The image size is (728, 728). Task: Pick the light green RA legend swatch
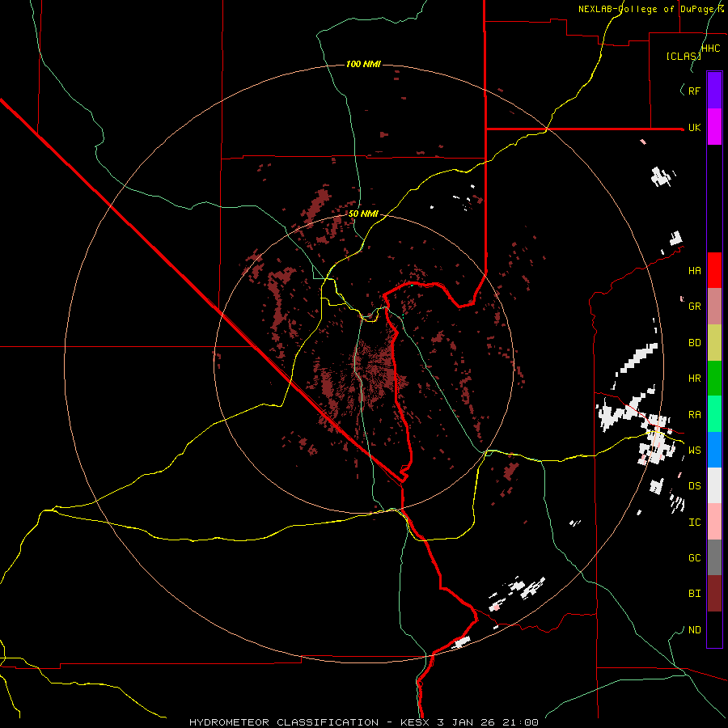click(714, 413)
